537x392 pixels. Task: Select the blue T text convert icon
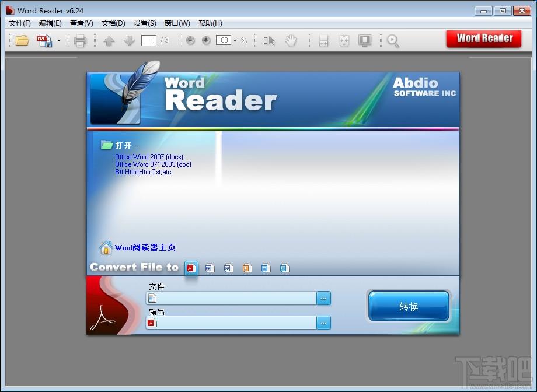tap(266, 268)
